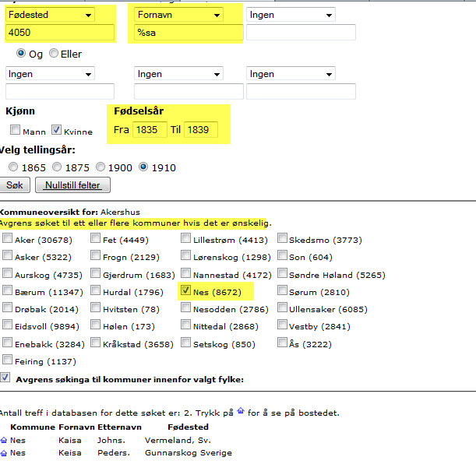Screen dimensions: 476x464
Task: Check Vestby (2841) municipality
Action: pyautogui.click(x=282, y=325)
